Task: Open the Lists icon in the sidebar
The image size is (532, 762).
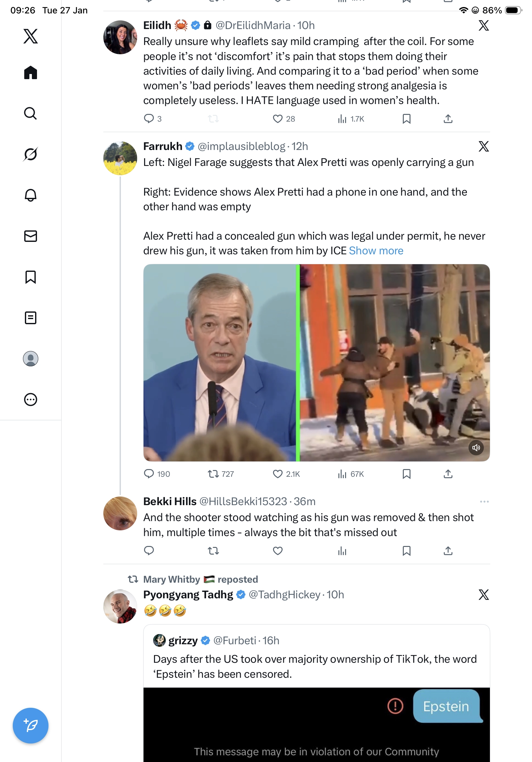Action: pyautogui.click(x=31, y=317)
